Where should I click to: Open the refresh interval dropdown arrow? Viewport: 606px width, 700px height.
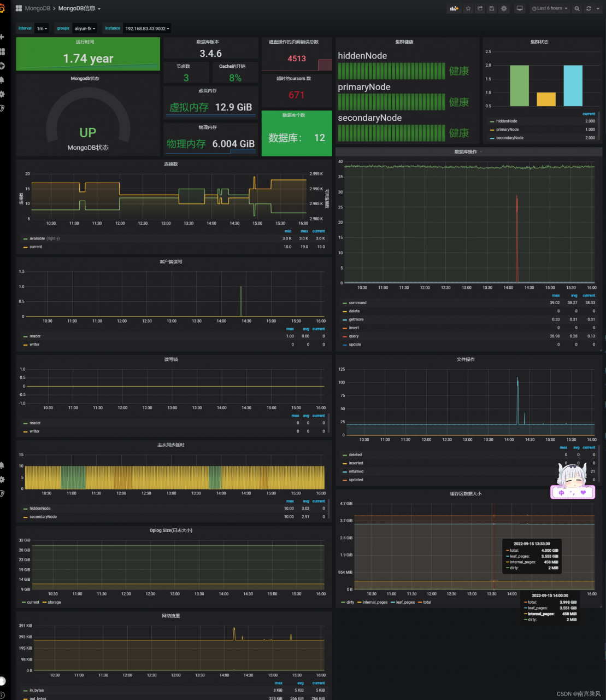pyautogui.click(x=597, y=9)
